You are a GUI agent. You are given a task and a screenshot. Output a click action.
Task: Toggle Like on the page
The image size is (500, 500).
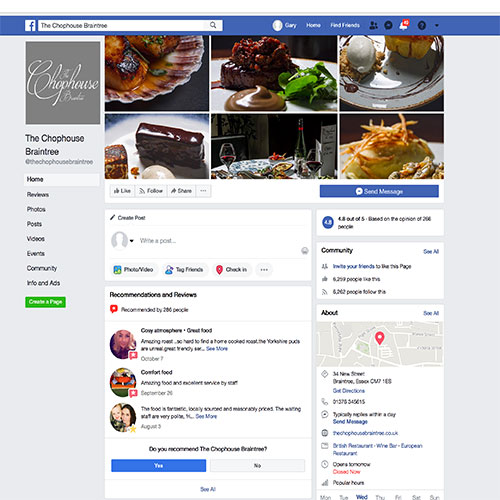[122, 191]
